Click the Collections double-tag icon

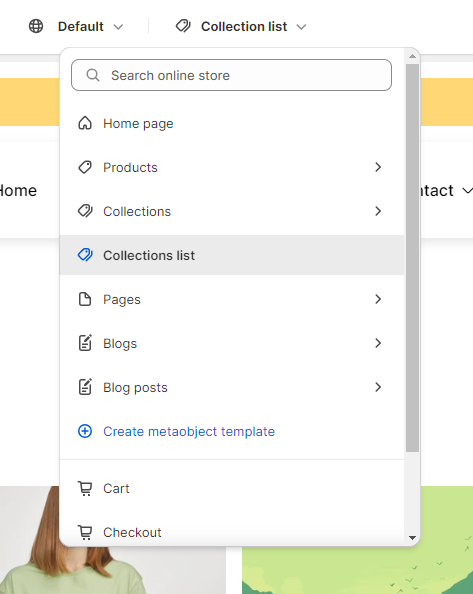click(85, 211)
